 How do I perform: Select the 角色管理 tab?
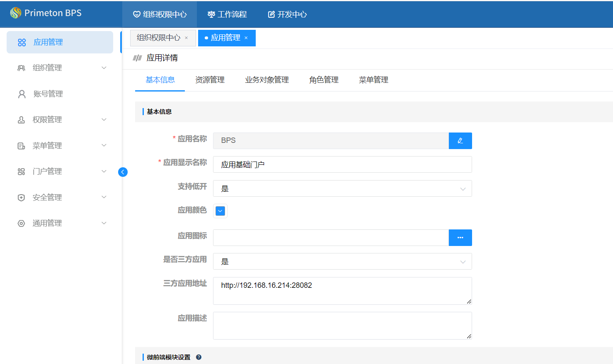[324, 80]
